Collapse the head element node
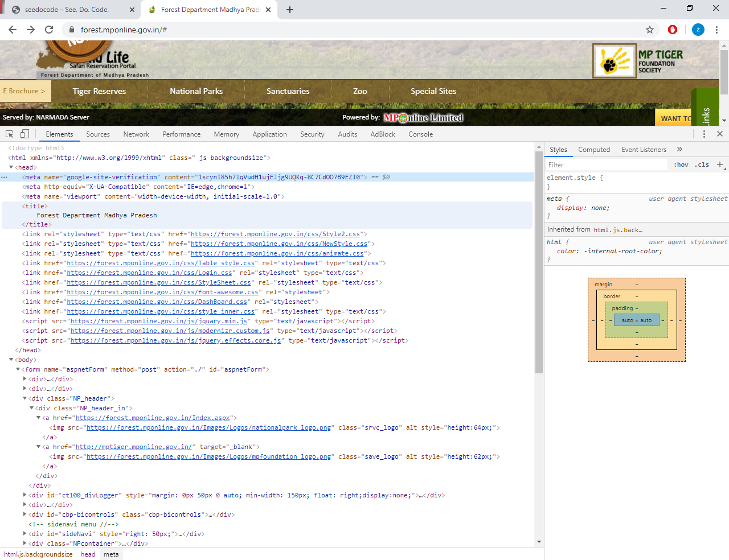Viewport: 729px width, 560px height. [x=11, y=167]
